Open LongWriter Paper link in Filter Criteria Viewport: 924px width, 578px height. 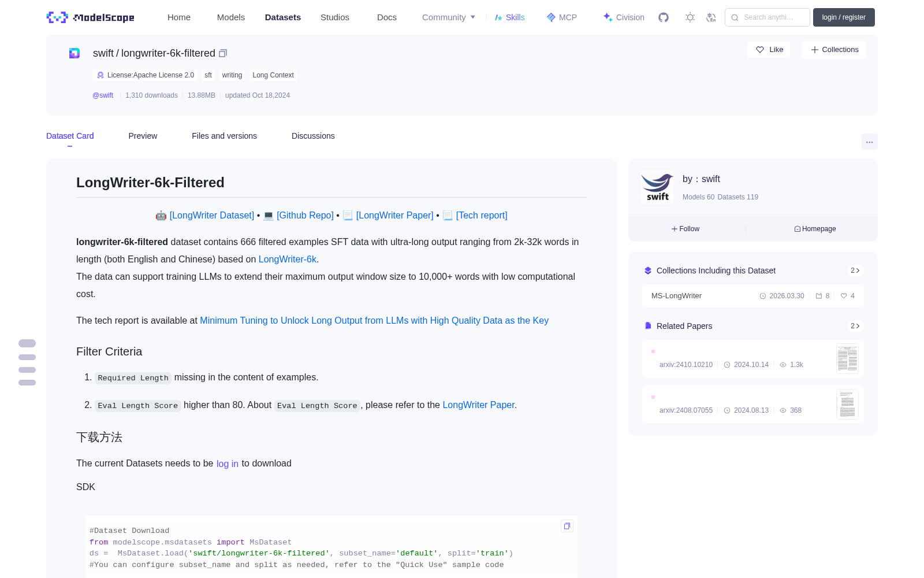(x=478, y=405)
